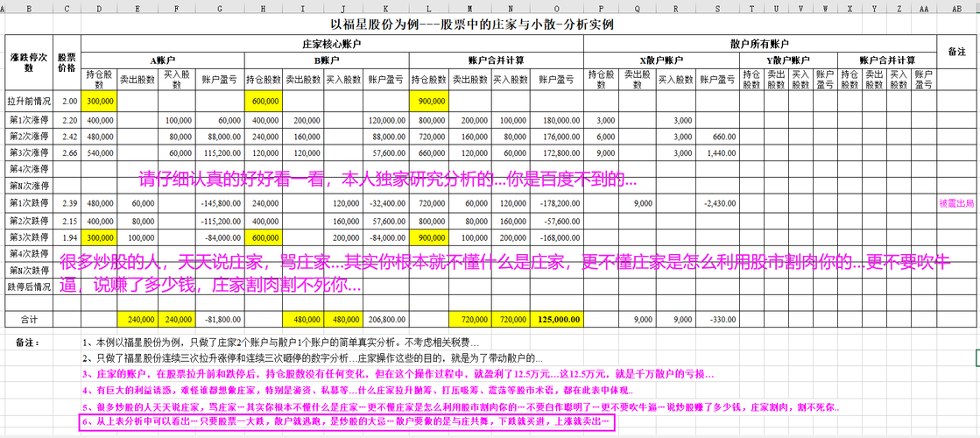Click boxed note 6 starting '从上表分析中'
Viewport: 980px width, 438px height.
tap(346, 422)
